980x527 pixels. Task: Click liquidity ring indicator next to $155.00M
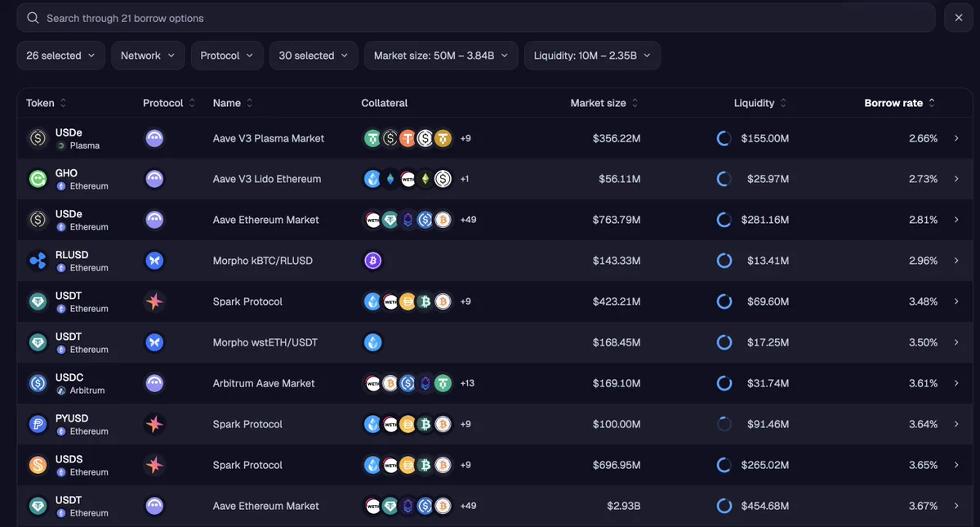pos(724,138)
